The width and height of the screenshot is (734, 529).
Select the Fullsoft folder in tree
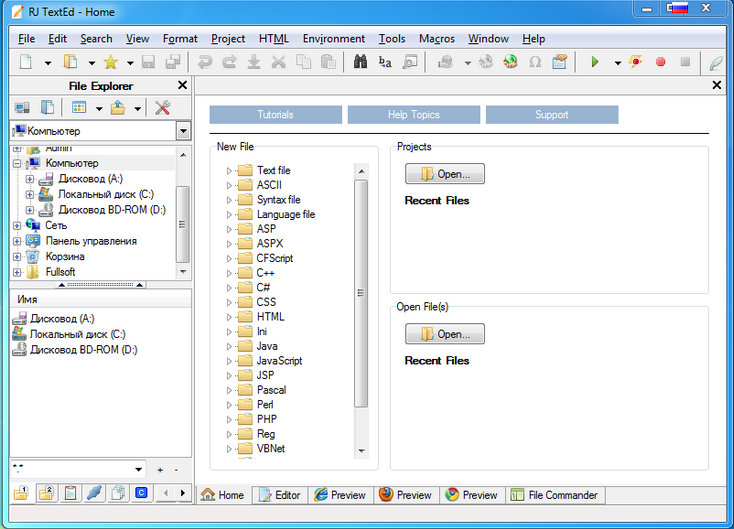tap(60, 272)
